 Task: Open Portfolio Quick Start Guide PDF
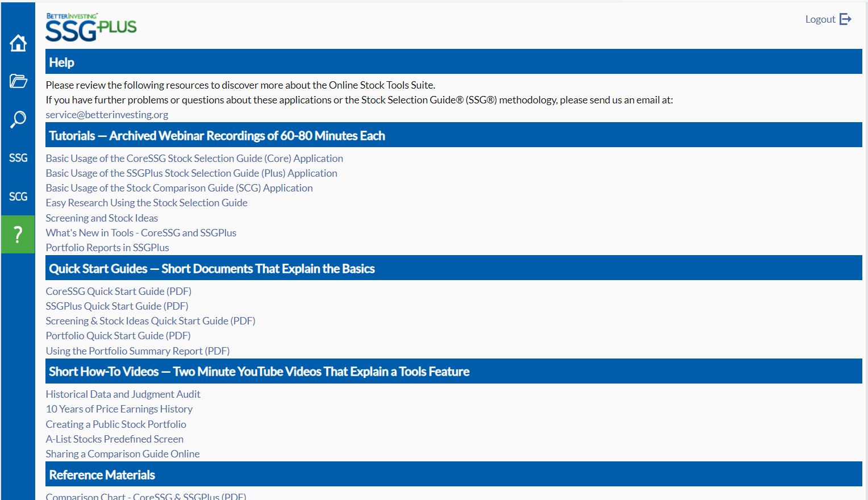coord(118,336)
